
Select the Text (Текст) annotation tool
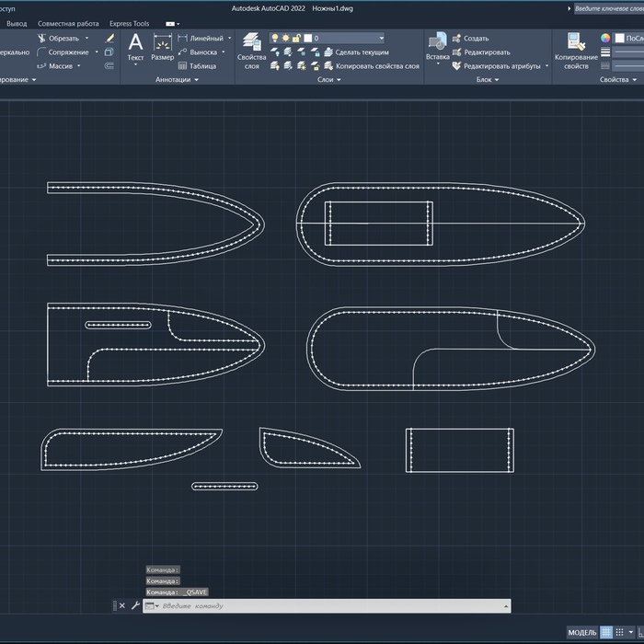pyautogui.click(x=135, y=47)
